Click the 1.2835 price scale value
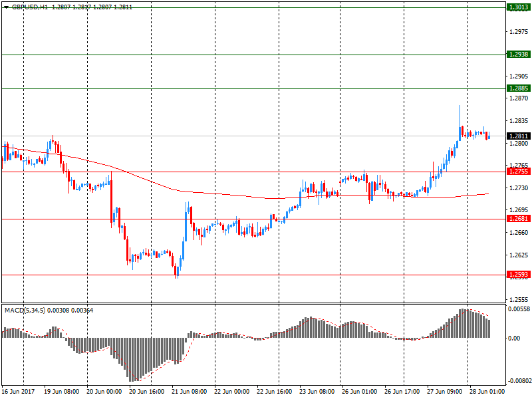Viewport: 532px width, 399px height. coord(519,121)
